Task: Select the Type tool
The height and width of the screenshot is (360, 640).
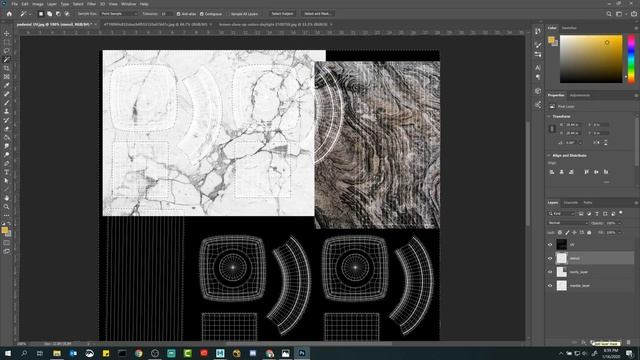Action: [x=6, y=172]
